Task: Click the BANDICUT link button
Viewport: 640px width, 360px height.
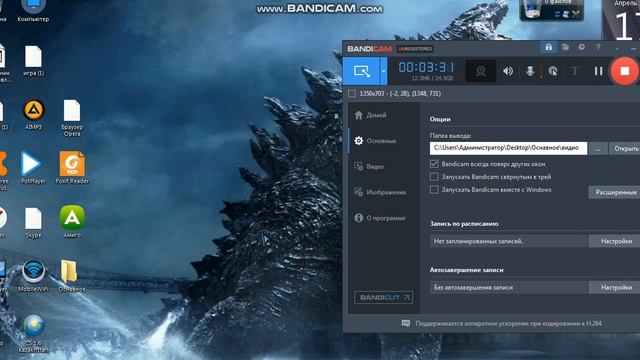Action: 383,298
